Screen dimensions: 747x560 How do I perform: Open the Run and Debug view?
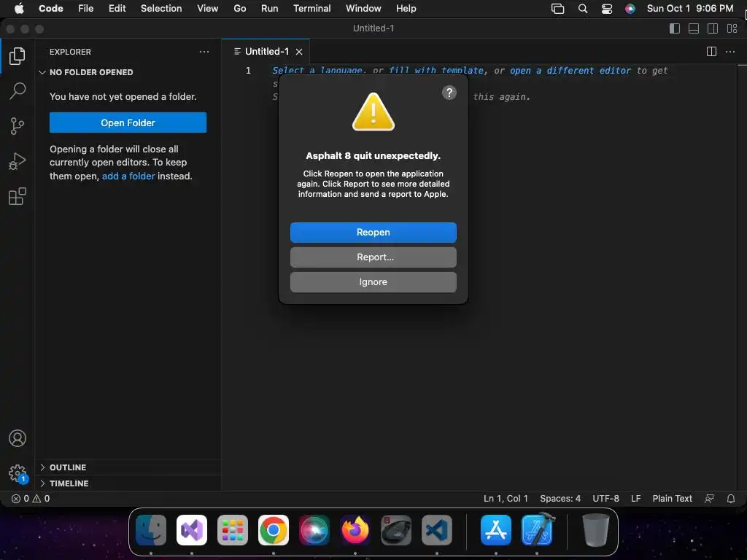[x=18, y=161]
